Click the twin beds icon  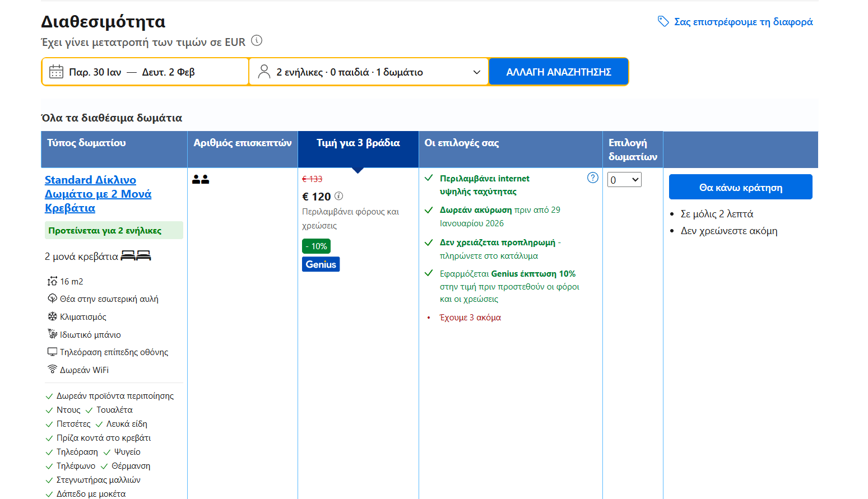136,256
